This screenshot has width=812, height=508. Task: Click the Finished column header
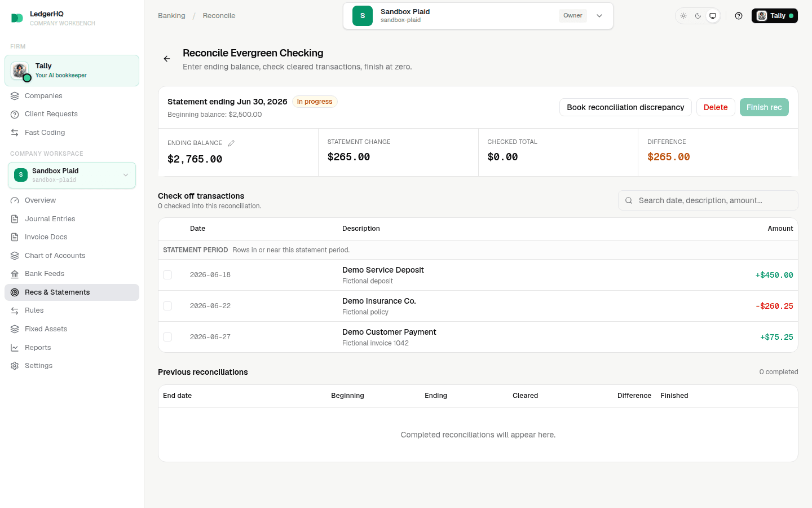pos(674,396)
